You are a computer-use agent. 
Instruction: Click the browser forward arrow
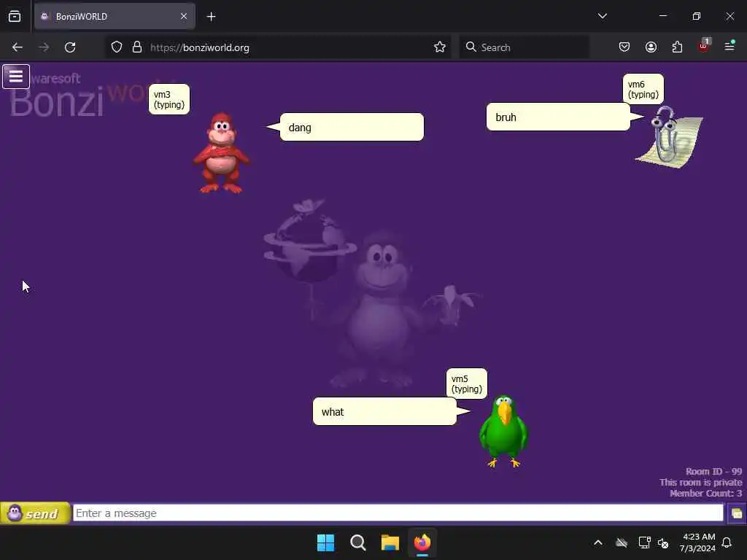click(44, 47)
